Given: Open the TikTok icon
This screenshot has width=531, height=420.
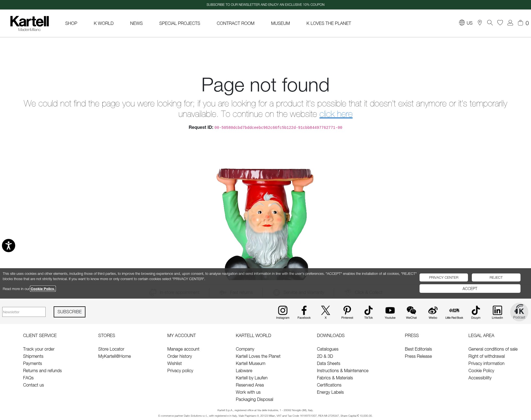Looking at the screenshot, I should pos(368,312).
